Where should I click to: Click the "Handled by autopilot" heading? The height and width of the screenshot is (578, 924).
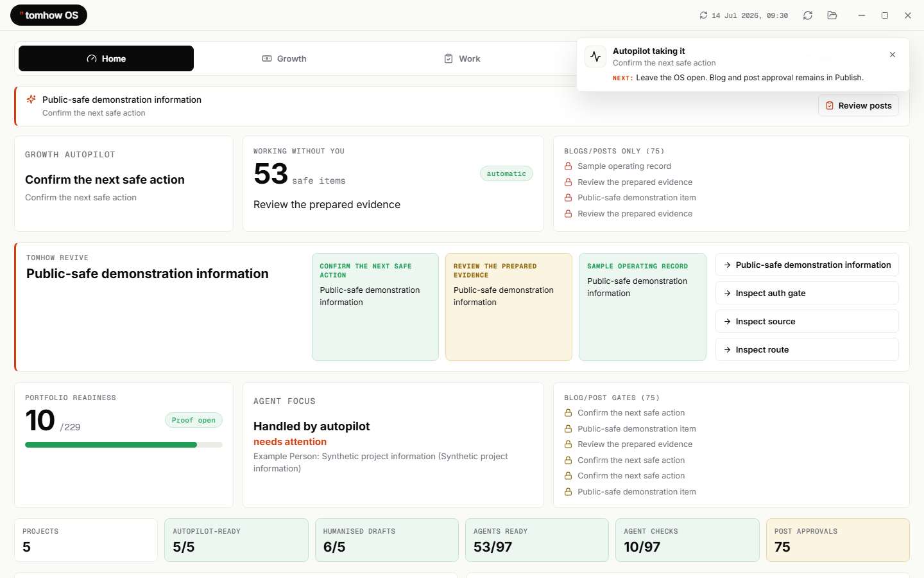click(311, 426)
